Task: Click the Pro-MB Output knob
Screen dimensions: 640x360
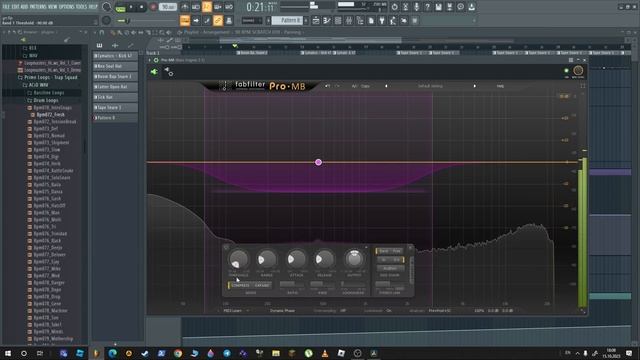Action: click(354, 258)
